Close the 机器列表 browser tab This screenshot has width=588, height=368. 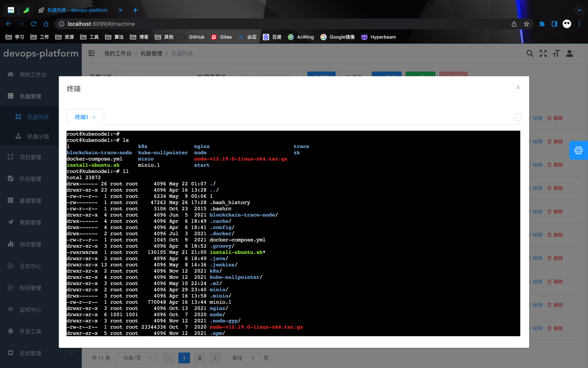[121, 10]
